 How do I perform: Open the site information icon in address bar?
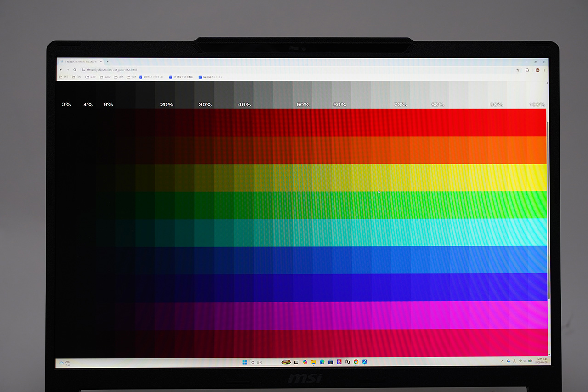click(83, 70)
